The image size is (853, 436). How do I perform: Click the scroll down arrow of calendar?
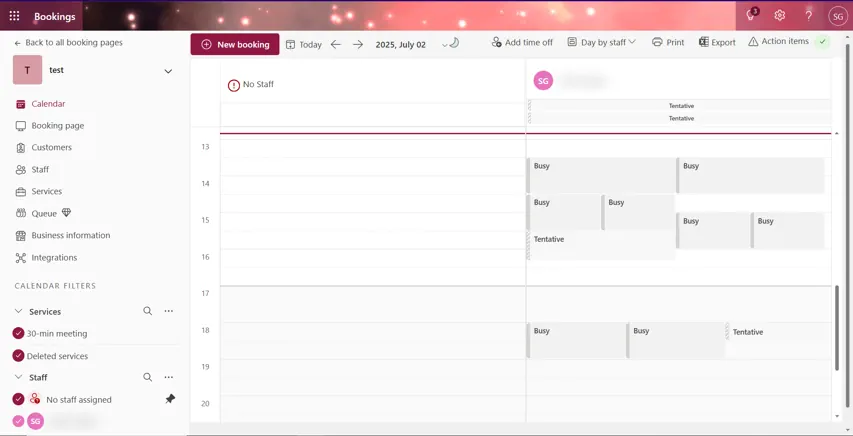tap(837, 416)
